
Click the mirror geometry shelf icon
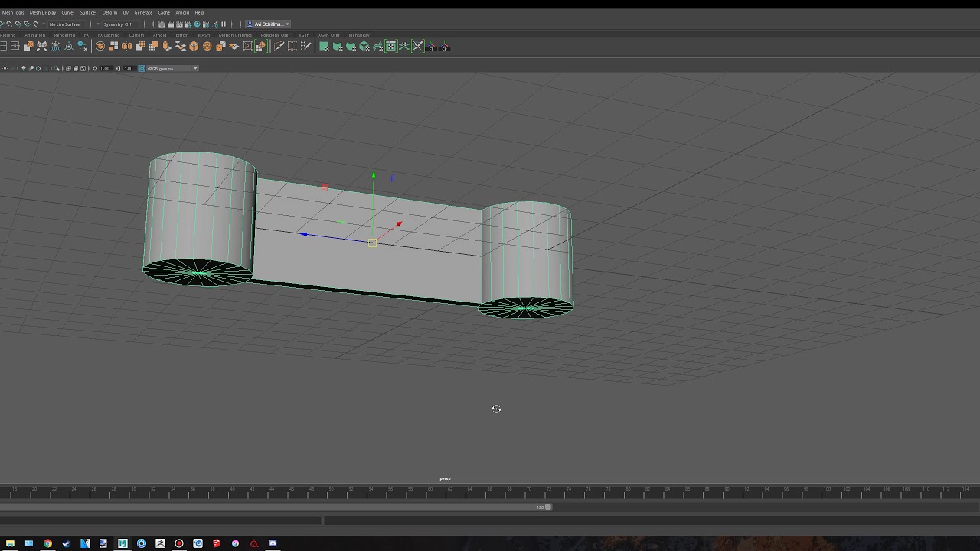[126, 47]
